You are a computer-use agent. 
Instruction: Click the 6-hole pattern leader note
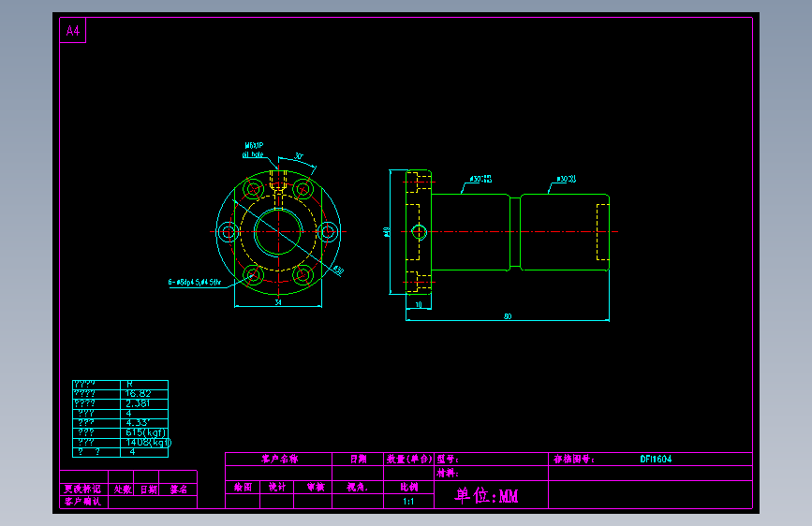click(195, 282)
